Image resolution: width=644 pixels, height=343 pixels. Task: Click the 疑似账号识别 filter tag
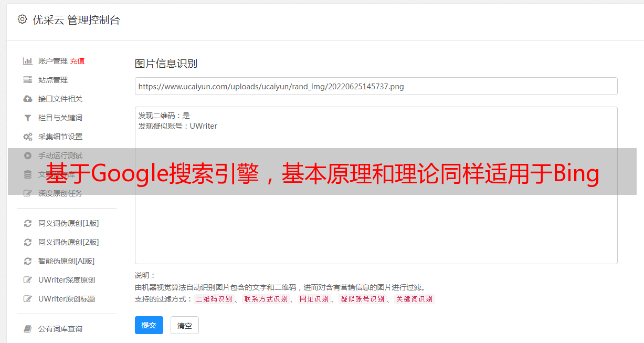(363, 299)
